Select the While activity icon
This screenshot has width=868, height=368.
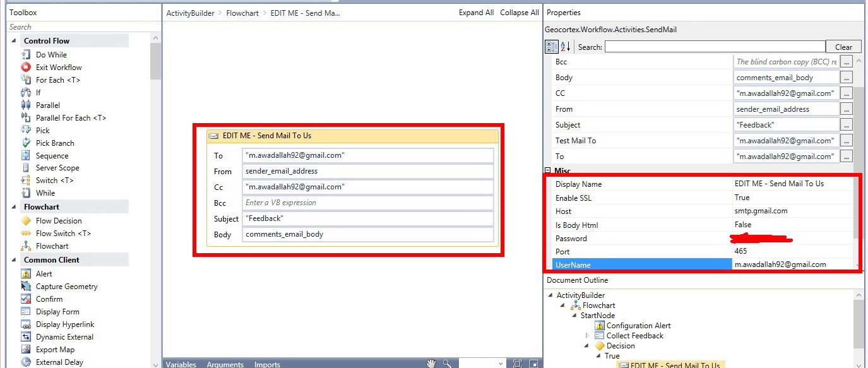pos(26,193)
